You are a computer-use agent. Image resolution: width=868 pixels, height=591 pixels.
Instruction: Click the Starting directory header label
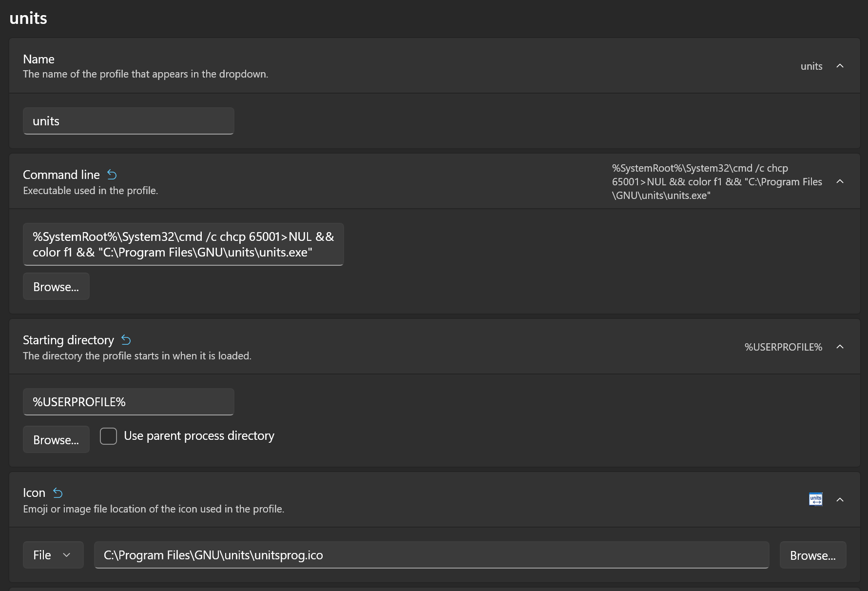[68, 340]
